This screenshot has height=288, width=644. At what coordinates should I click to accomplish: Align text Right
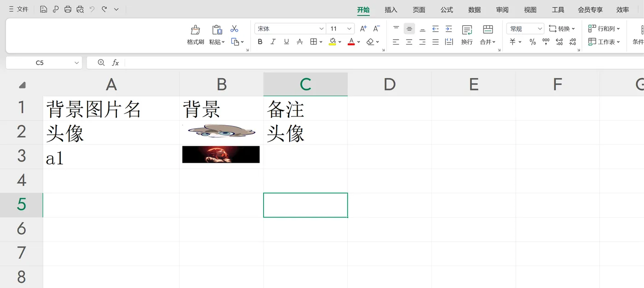click(422, 42)
